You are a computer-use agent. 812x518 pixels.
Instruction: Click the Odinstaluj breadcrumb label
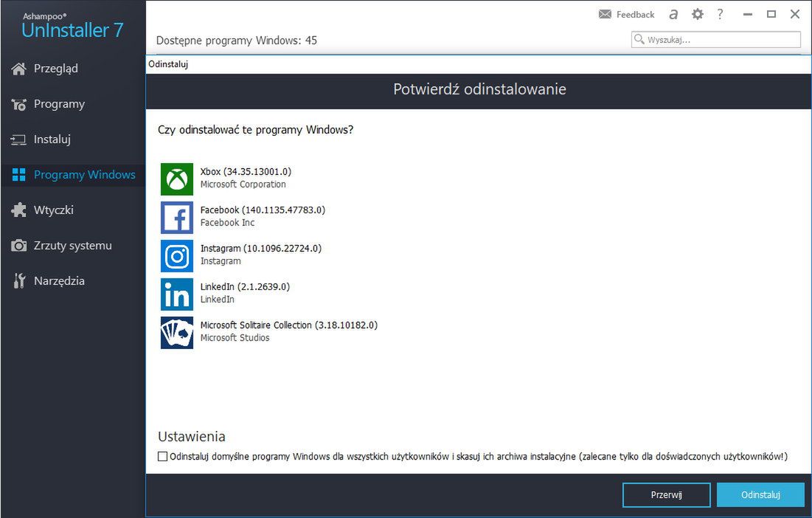tap(168, 64)
